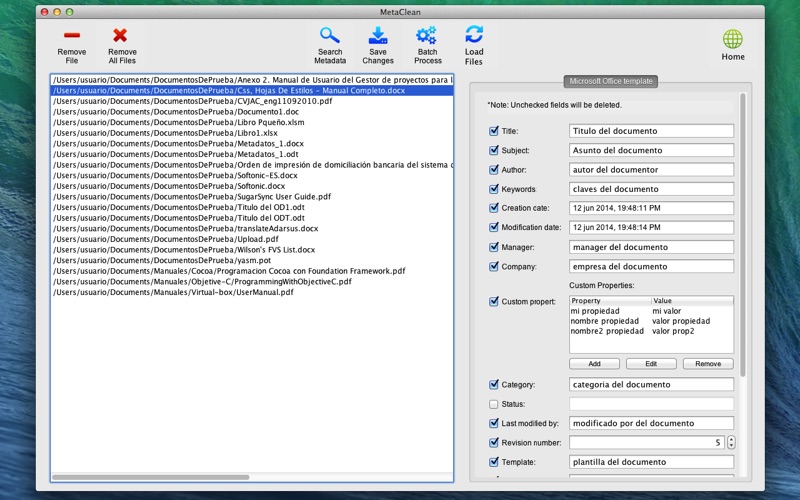Select file SugarSync User Guide.pdf

point(252,196)
